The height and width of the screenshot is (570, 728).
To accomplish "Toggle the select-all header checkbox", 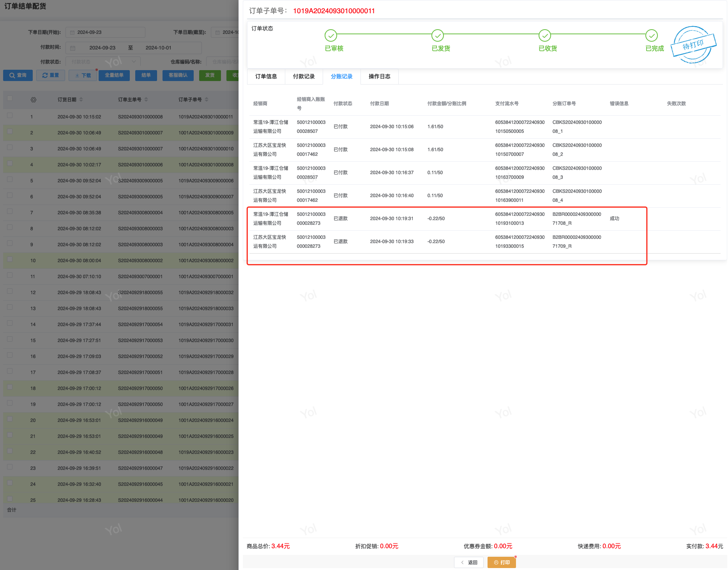I will pos(10,98).
